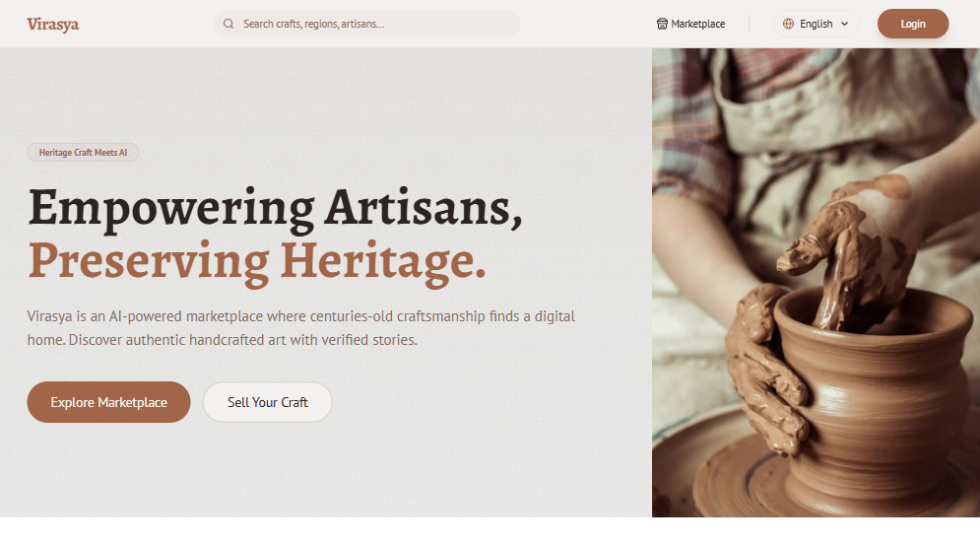Click the Virasya AI-powered marketplace description paragraph

300,328
